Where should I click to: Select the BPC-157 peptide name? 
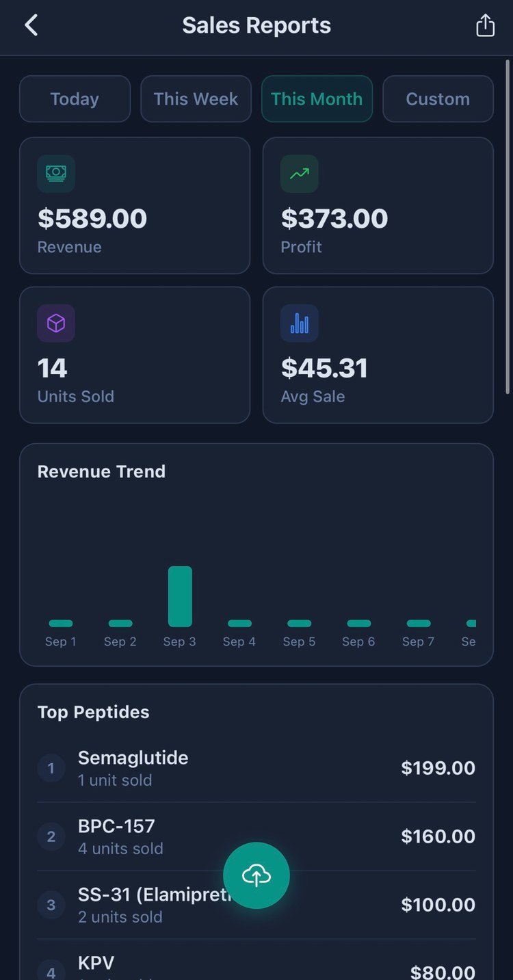click(116, 825)
